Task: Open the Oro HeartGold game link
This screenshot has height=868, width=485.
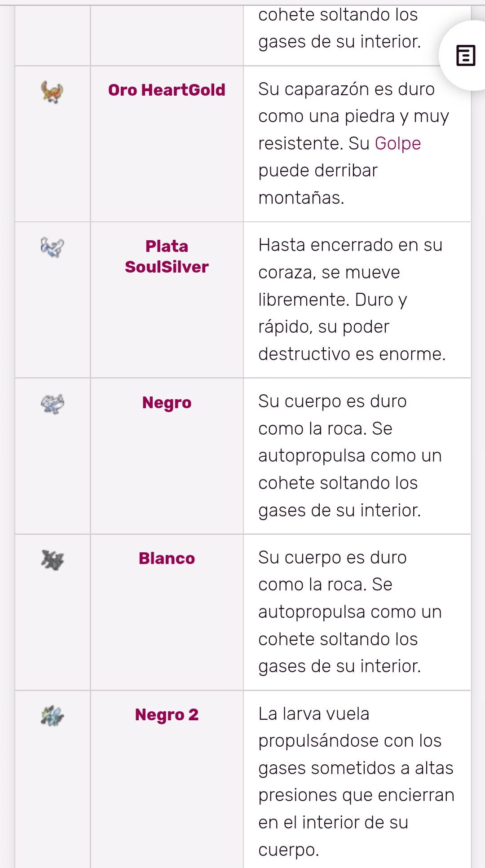Action: (x=167, y=90)
